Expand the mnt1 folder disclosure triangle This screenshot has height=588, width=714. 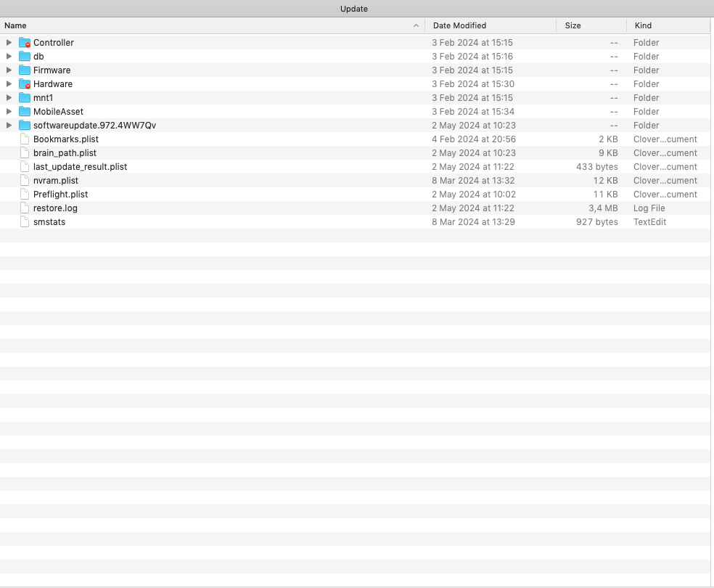[x=9, y=97]
